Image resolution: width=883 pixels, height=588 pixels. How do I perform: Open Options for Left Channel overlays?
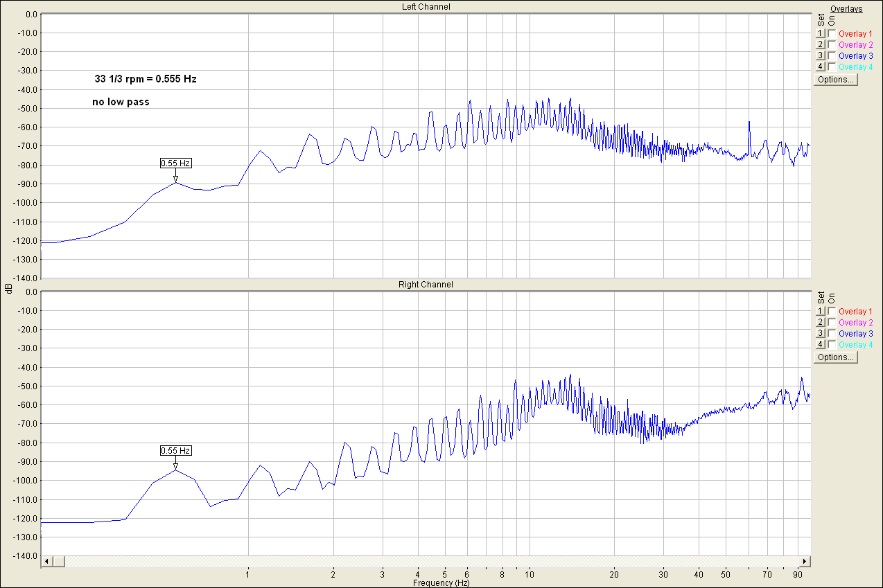click(x=836, y=80)
